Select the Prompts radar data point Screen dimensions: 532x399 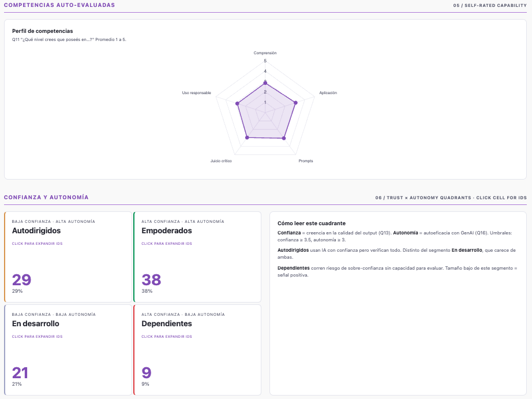284,138
